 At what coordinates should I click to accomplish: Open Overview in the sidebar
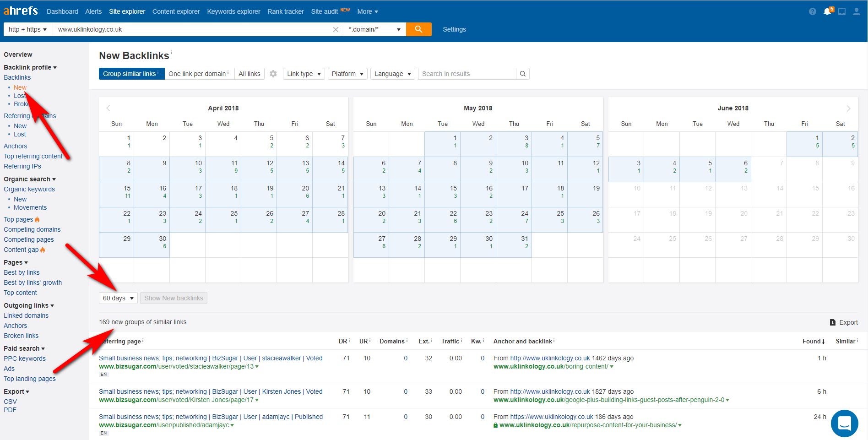[18, 54]
